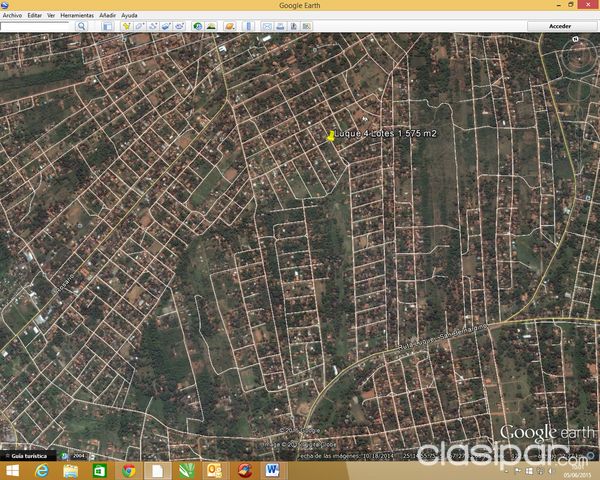
Task: Choose the Add Image Overlay tool
Action: [166, 26]
